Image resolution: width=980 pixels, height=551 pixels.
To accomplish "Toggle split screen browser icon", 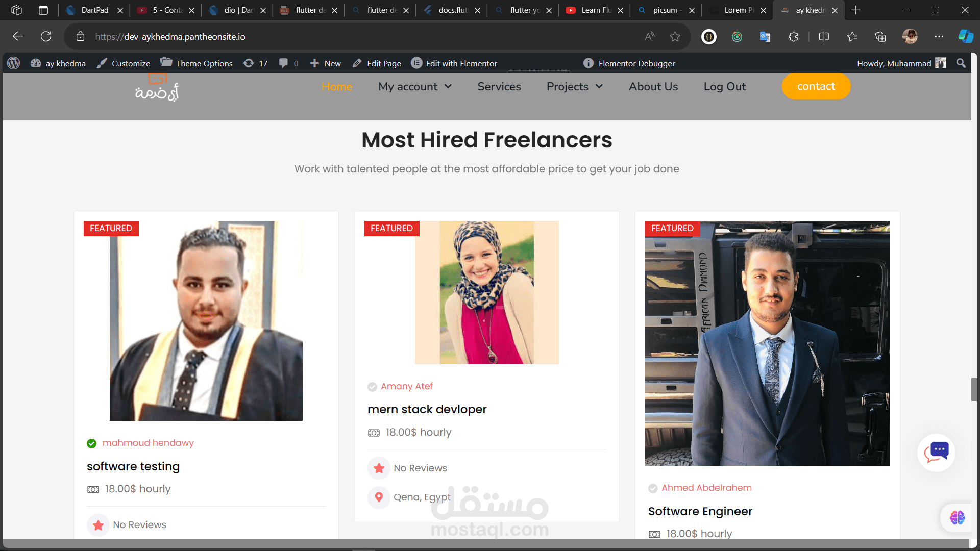I will (824, 36).
